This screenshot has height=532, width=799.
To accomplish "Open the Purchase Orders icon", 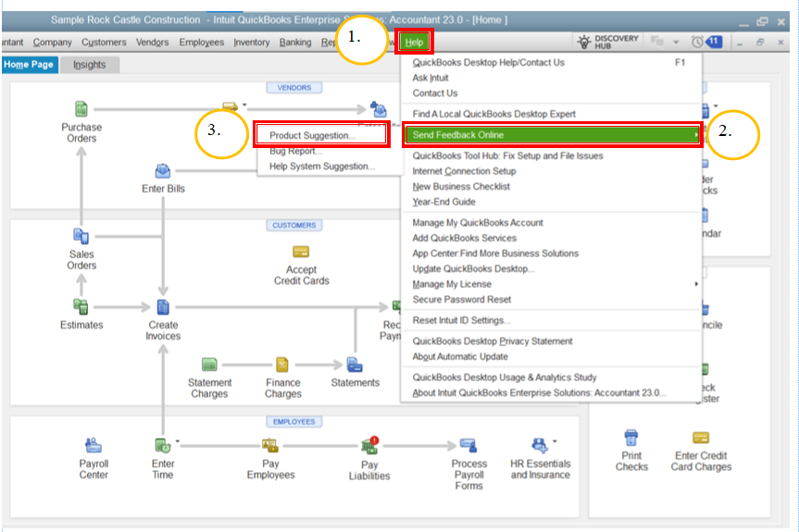I will click(81, 109).
